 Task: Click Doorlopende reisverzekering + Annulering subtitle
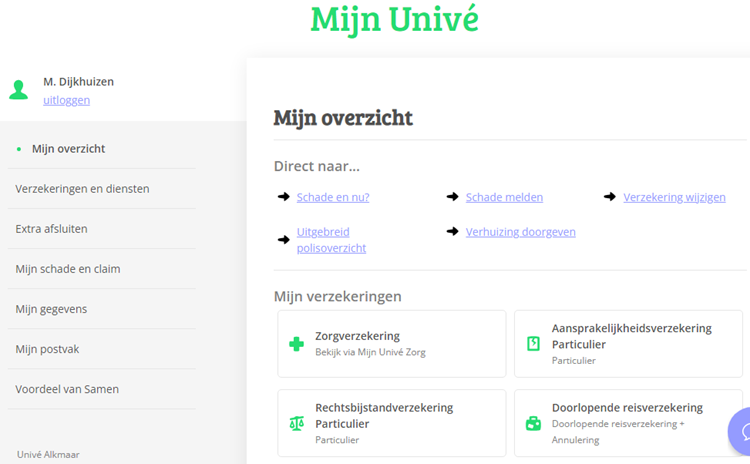pos(618,432)
